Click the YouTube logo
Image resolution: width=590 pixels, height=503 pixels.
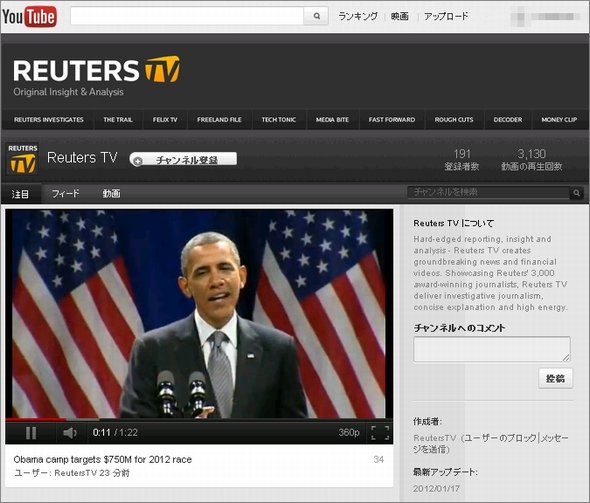click(x=29, y=17)
